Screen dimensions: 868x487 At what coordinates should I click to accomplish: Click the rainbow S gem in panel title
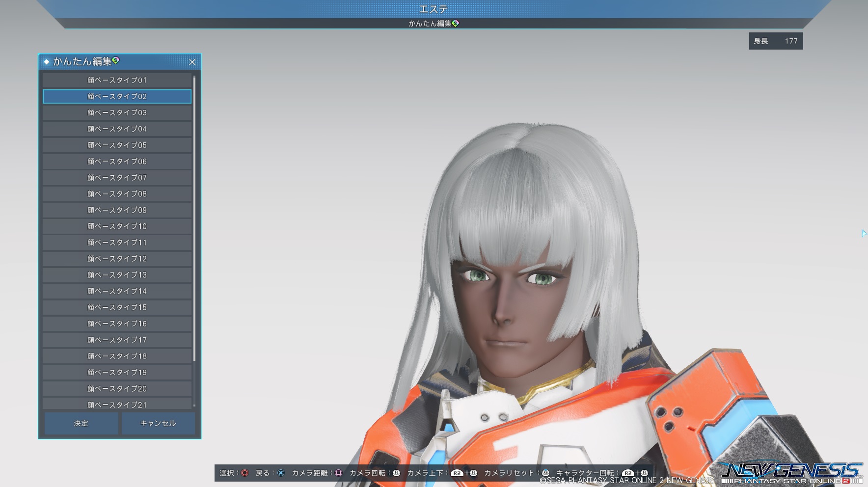coord(116,60)
